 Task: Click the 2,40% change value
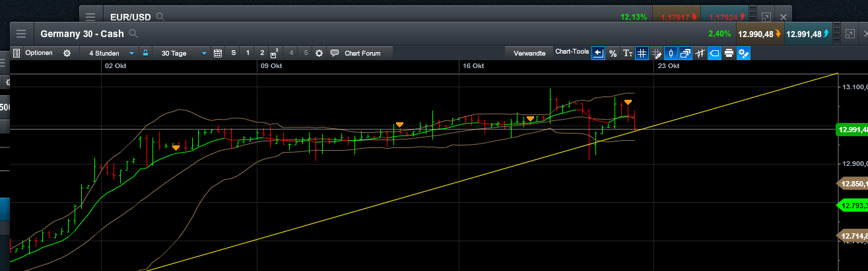pos(719,34)
